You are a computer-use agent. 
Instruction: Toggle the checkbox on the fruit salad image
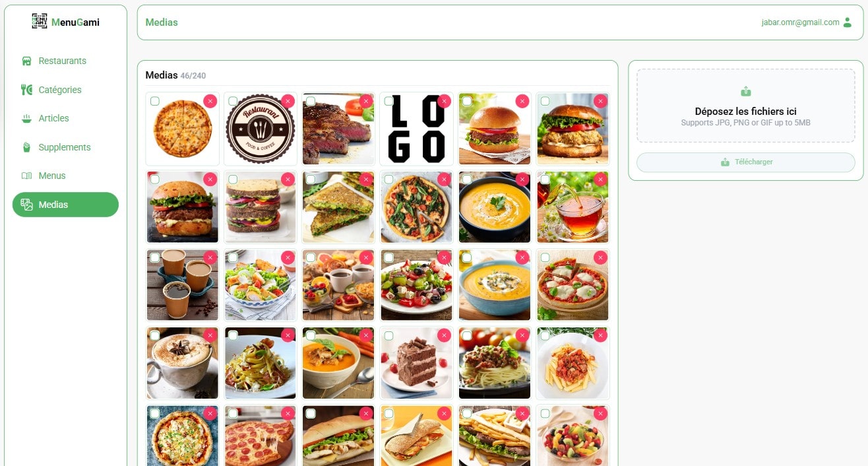545,413
